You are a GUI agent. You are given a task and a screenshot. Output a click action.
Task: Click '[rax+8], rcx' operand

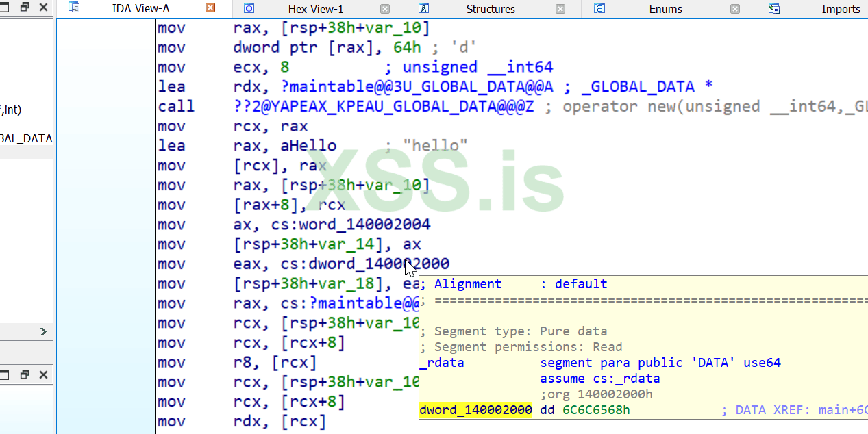289,205
